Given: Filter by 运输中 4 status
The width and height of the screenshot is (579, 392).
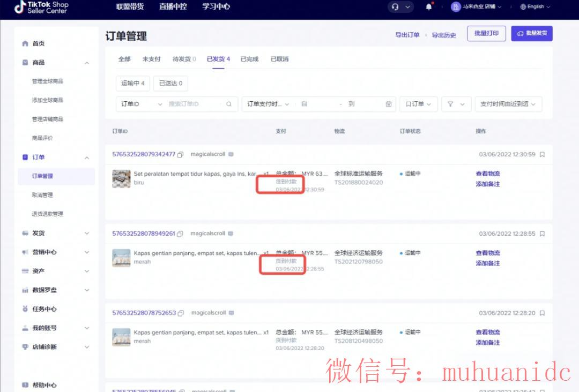Looking at the screenshot, I should click(x=133, y=84).
